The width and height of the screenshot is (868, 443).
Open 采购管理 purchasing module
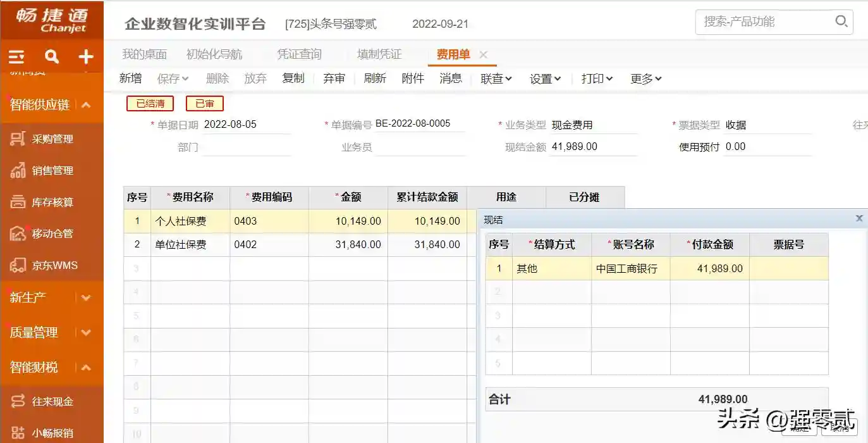[x=52, y=139]
